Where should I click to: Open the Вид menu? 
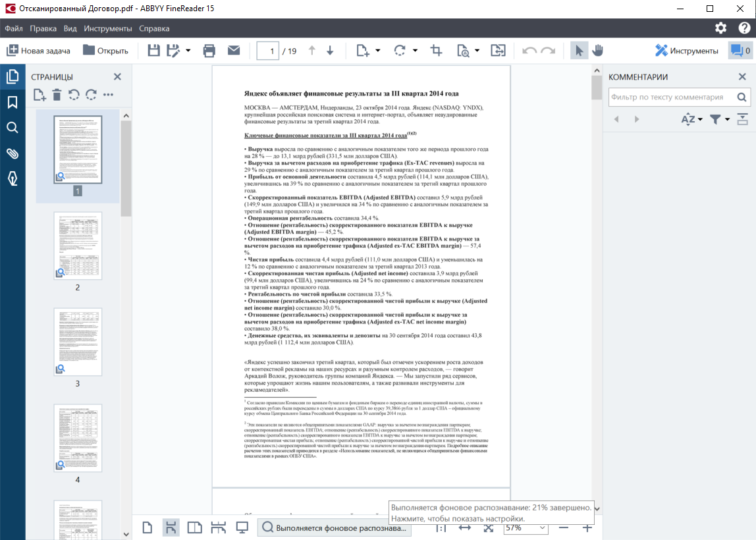[70, 28]
